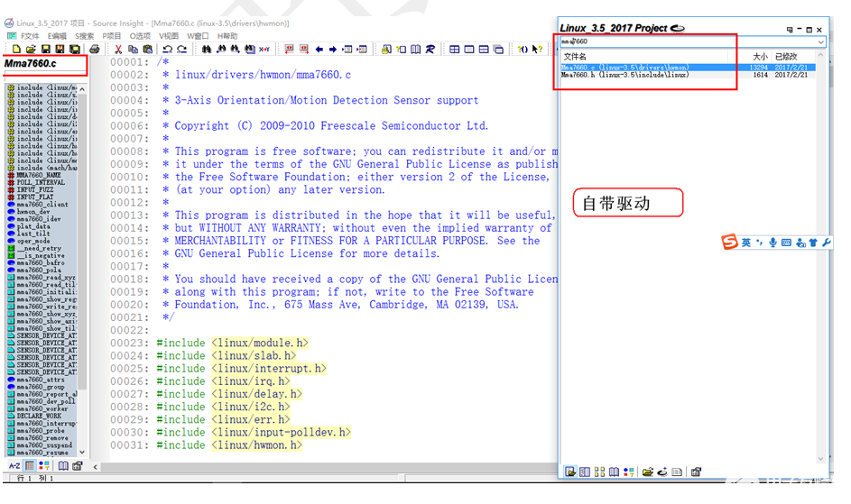This screenshot has width=851, height=504.
Task: Click the Copy toolbar icon
Action: (133, 50)
